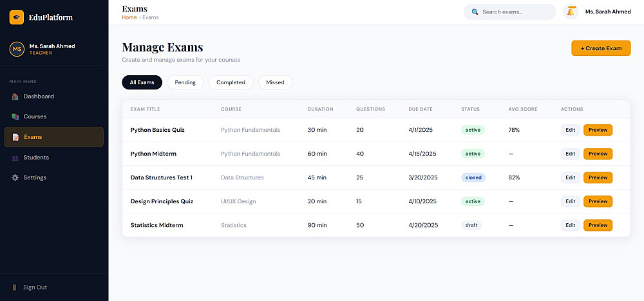Preview the Python Basics Quiz
Screen dimensions: 644x301
[598, 130]
